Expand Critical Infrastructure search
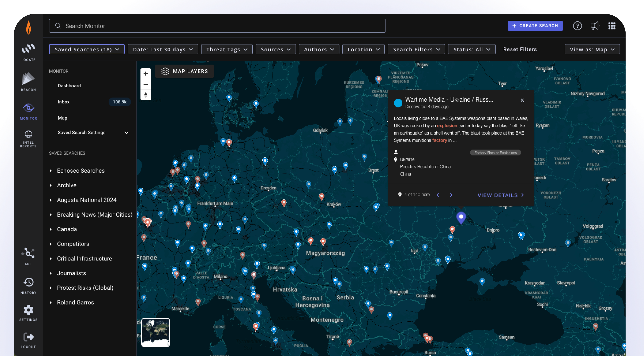Image resolution: width=644 pixels, height=356 pixels. pos(51,259)
